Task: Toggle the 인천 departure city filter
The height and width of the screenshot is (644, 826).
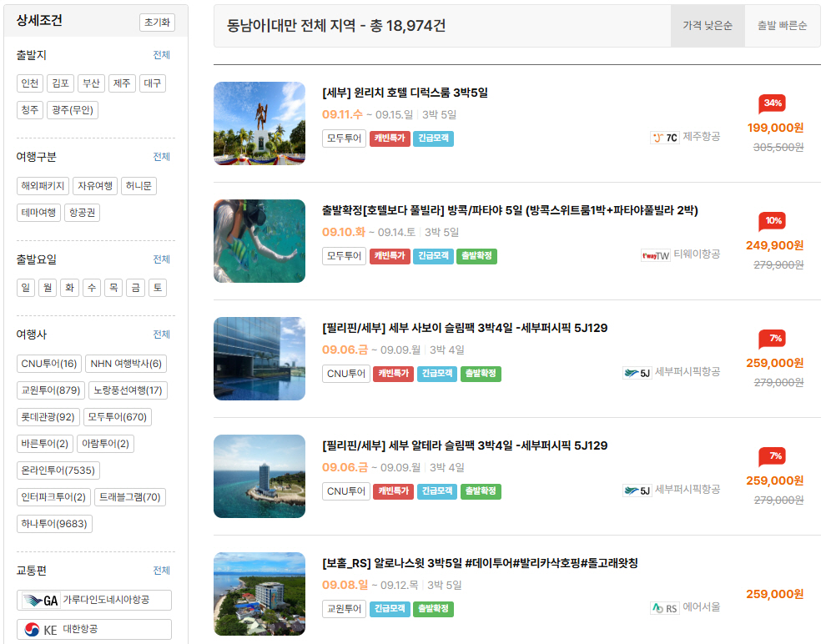Action: [29, 83]
